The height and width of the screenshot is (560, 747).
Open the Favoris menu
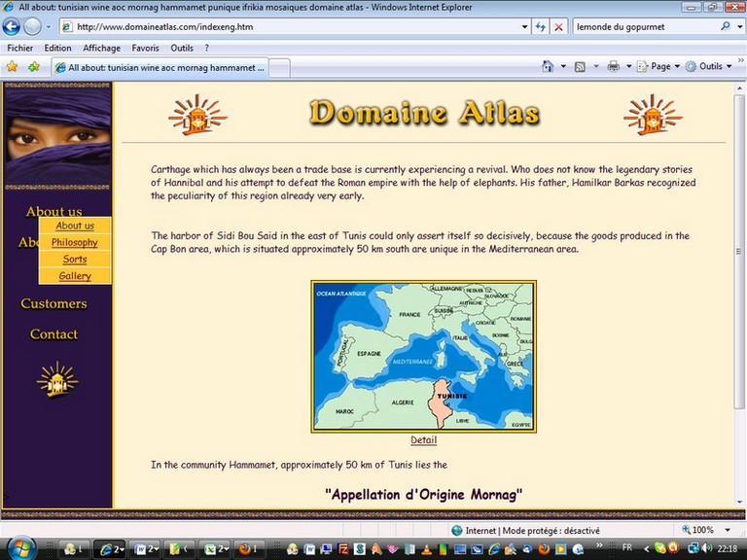click(145, 48)
